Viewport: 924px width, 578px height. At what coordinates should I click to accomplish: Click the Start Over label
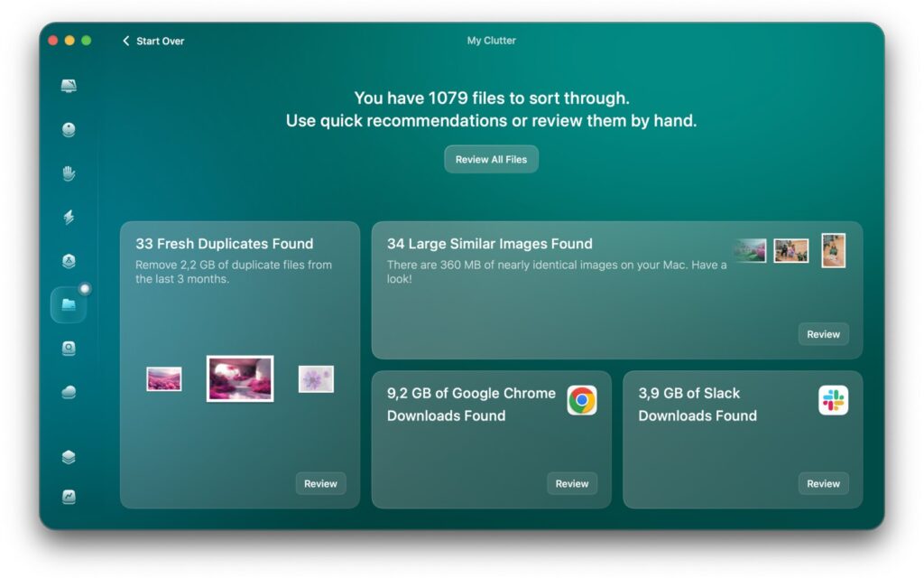tap(161, 41)
